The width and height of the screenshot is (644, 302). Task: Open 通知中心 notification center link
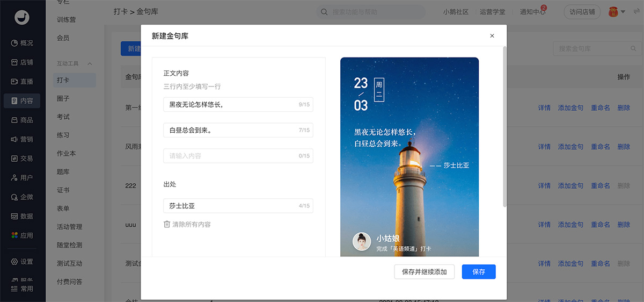[x=532, y=12]
